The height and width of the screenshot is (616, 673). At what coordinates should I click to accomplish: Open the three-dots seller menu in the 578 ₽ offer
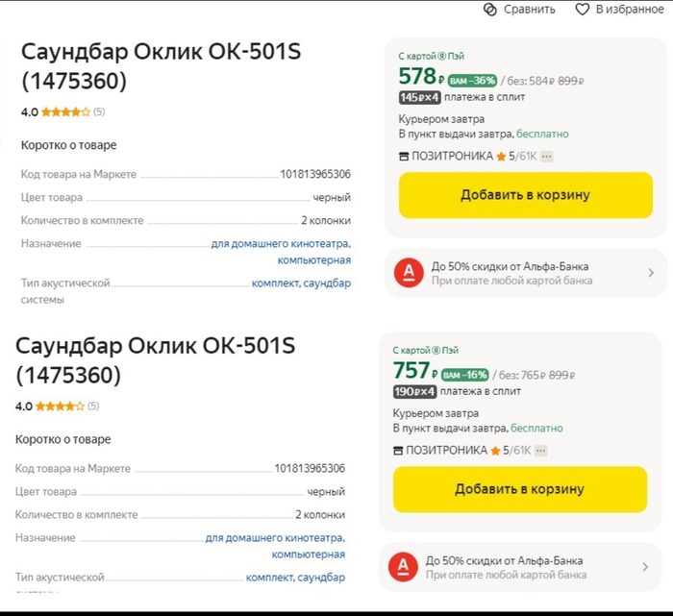coord(546,157)
